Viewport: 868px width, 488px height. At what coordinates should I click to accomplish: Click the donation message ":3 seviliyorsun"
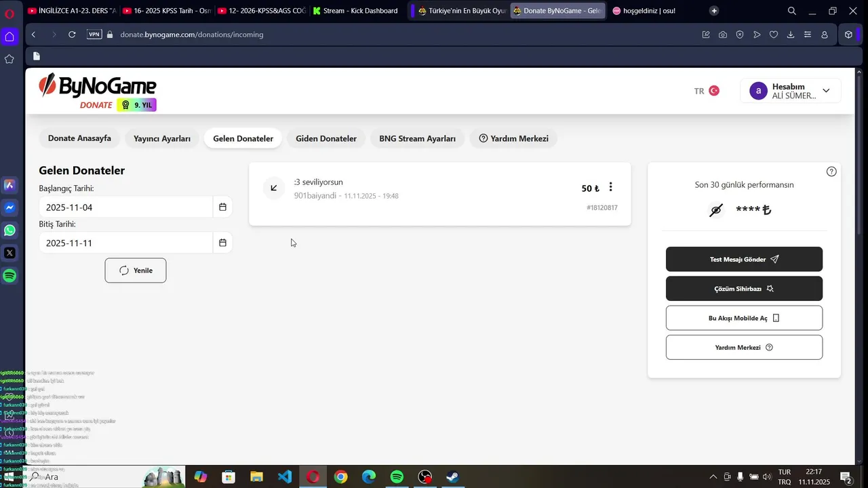coord(318,182)
